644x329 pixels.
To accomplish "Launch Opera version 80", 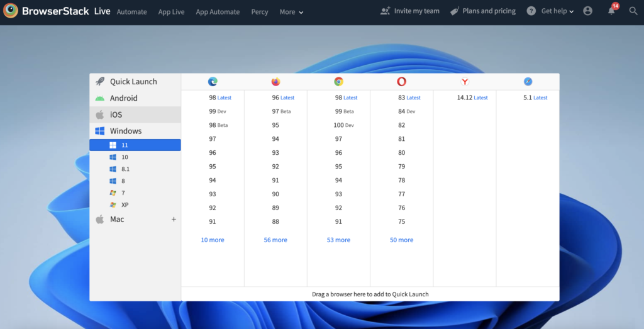I will coord(402,153).
